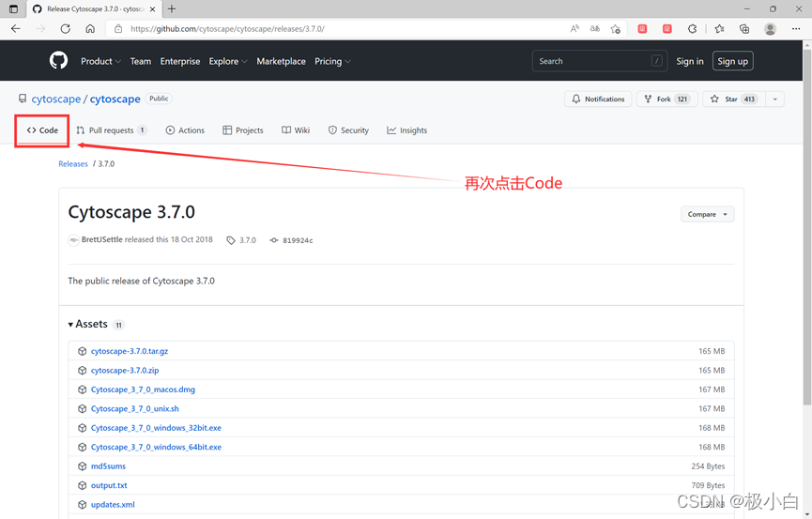
Task: Click the page vertical scrollbar
Action: click(x=806, y=228)
